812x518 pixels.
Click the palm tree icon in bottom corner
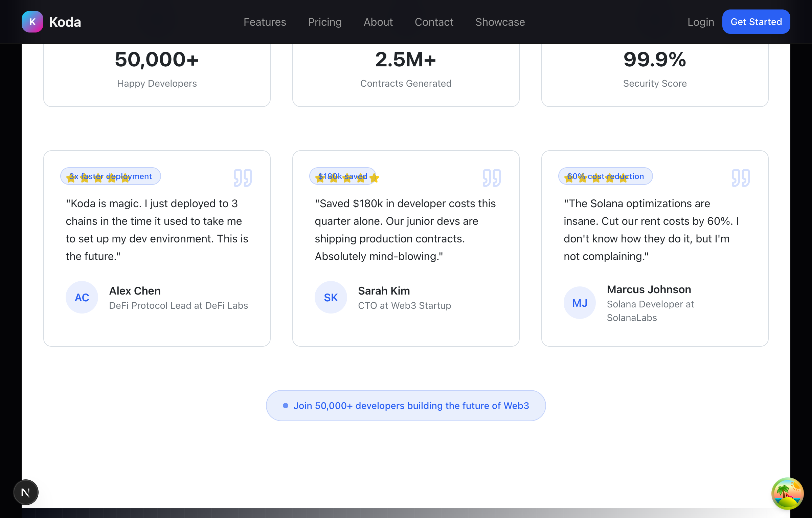(x=787, y=494)
